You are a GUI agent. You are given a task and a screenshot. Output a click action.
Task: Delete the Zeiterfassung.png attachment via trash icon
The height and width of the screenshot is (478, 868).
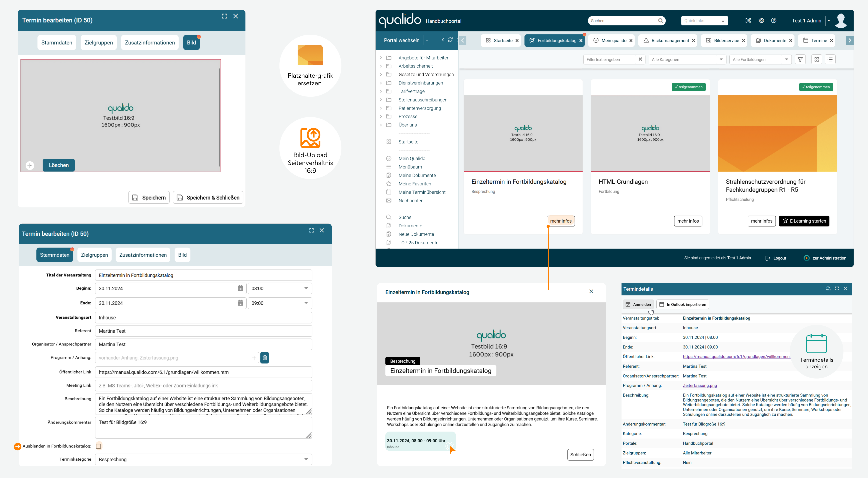pyautogui.click(x=264, y=358)
